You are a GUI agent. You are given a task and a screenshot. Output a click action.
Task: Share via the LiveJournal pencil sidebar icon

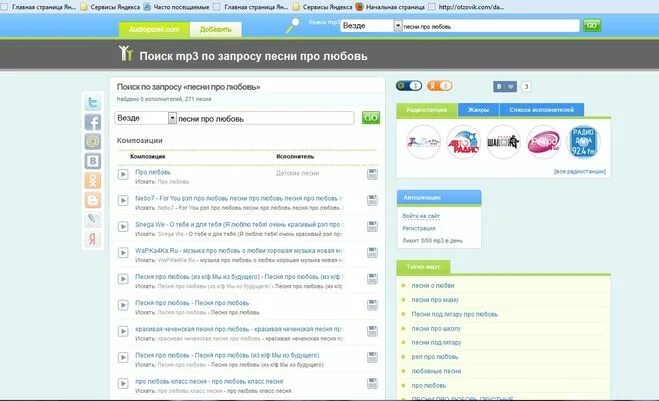[x=93, y=219]
